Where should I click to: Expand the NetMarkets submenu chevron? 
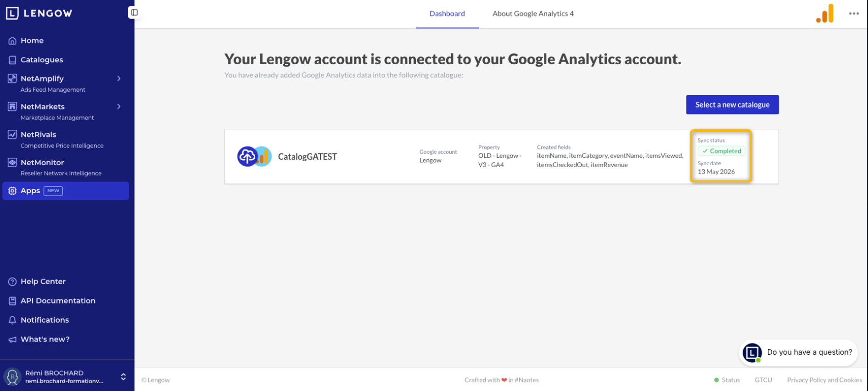pos(119,106)
